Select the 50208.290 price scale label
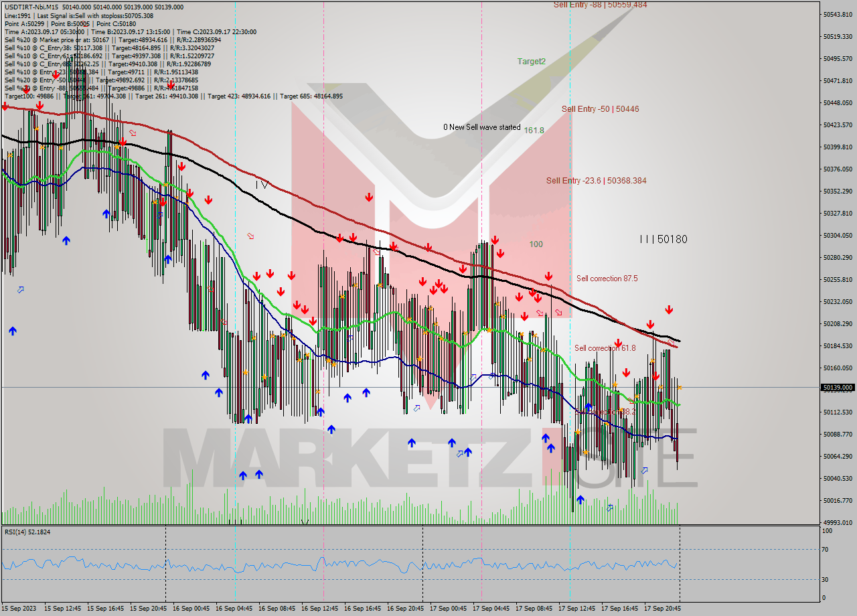 coord(838,323)
